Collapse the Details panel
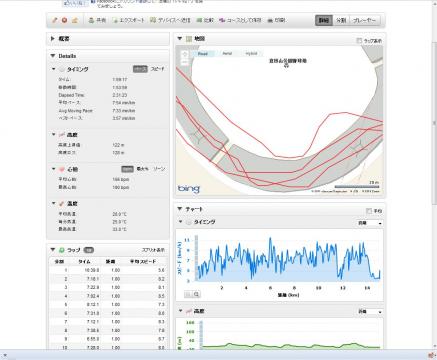Screen dimensions: 437x360 pos(53,56)
